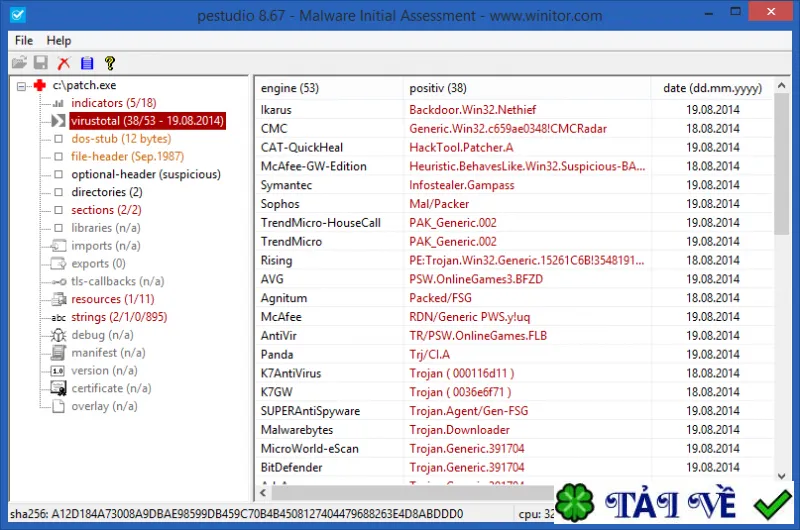Click the box icon beside optional-header
This screenshot has width=800, height=530.
(58, 174)
